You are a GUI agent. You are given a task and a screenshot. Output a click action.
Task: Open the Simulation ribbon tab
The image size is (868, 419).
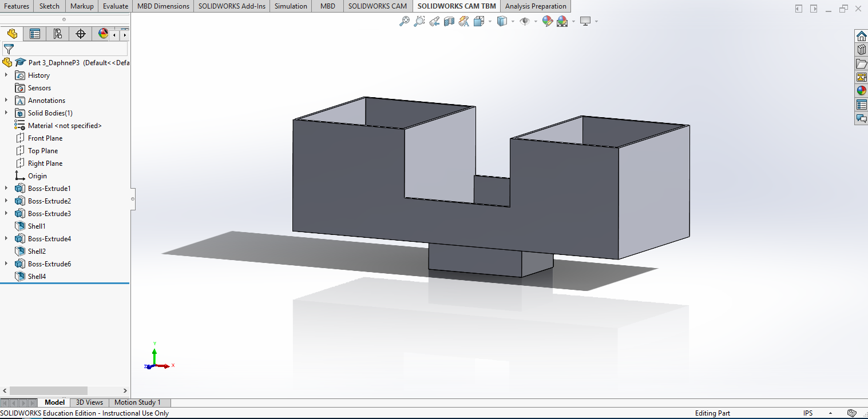pyautogui.click(x=291, y=6)
